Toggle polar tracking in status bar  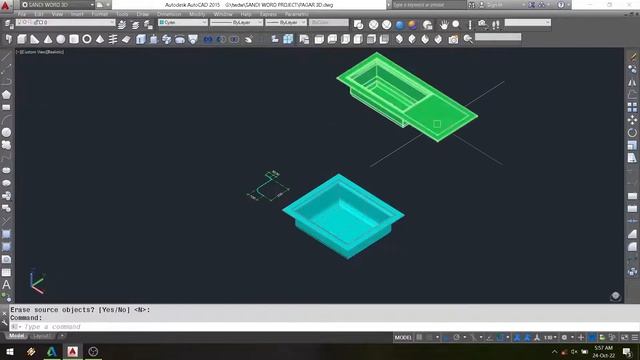(x=457, y=337)
